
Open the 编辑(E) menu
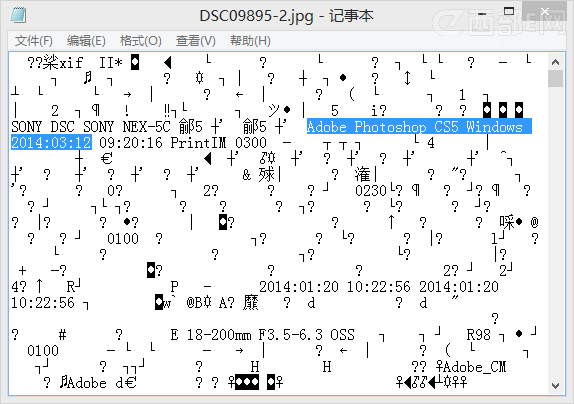tap(86, 41)
